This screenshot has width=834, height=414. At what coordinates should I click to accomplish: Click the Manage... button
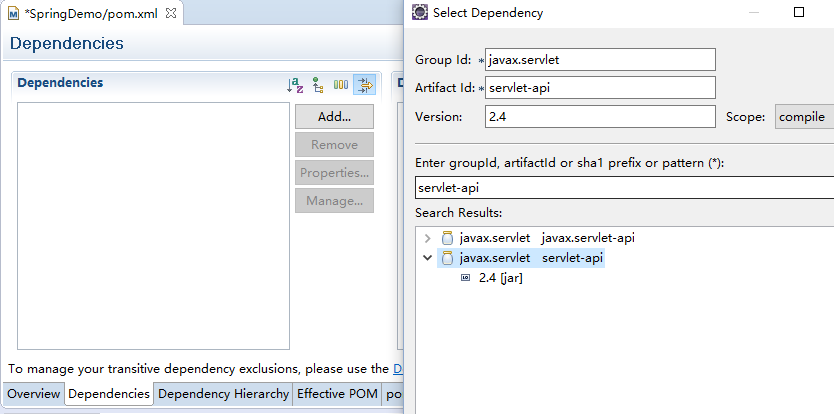coord(335,201)
